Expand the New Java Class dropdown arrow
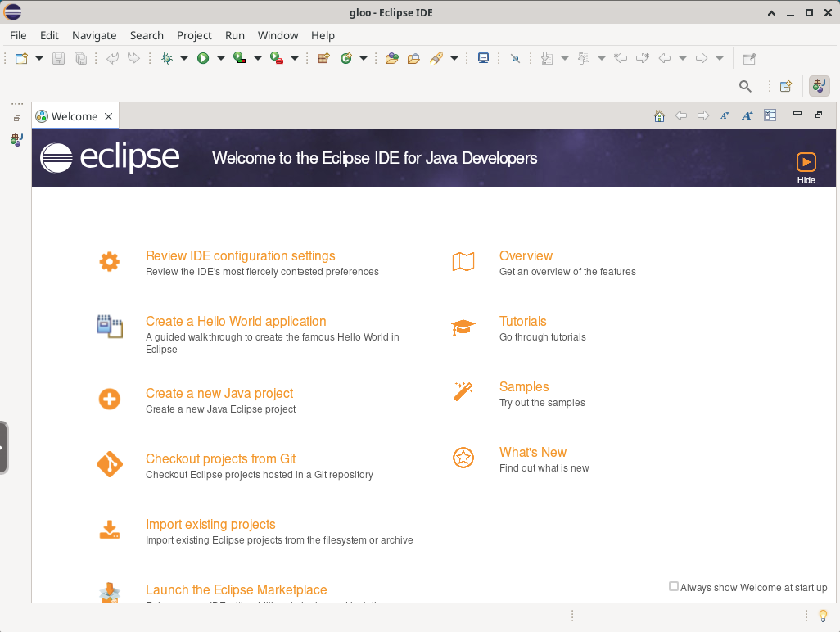840x632 pixels. coord(364,58)
